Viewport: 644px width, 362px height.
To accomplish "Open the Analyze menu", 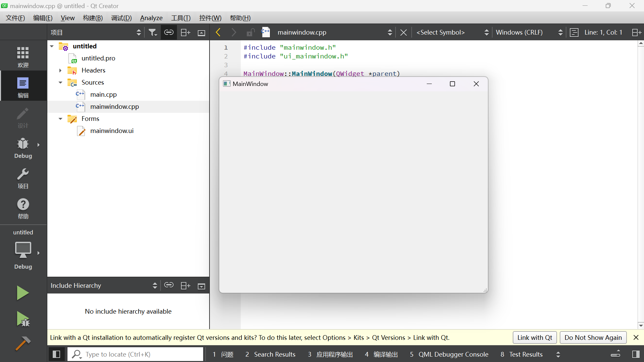I will (151, 18).
